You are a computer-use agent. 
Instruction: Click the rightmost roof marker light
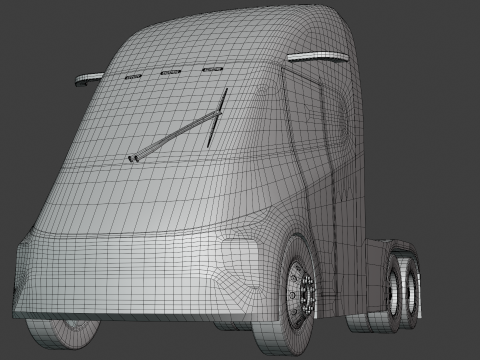[x=213, y=69]
